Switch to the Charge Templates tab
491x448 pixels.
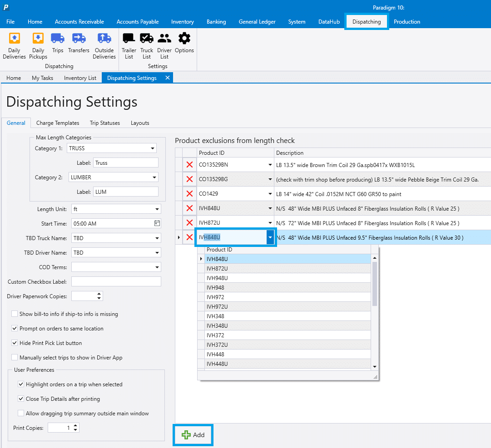coord(58,123)
